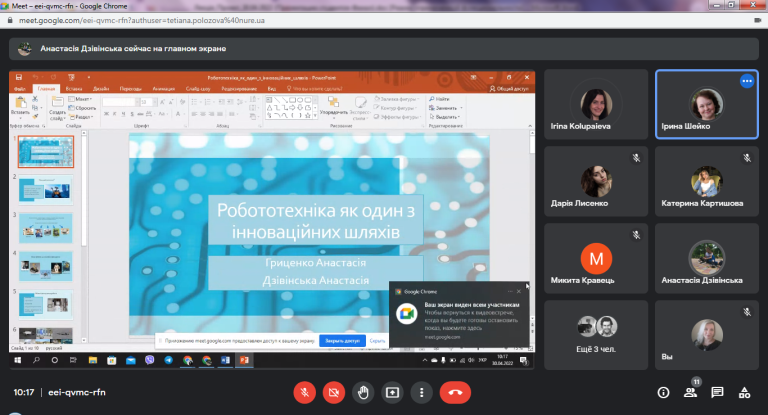Expand the Найти search tool in ribbon
Viewport: 768px width, 415px height.
[x=439, y=99]
